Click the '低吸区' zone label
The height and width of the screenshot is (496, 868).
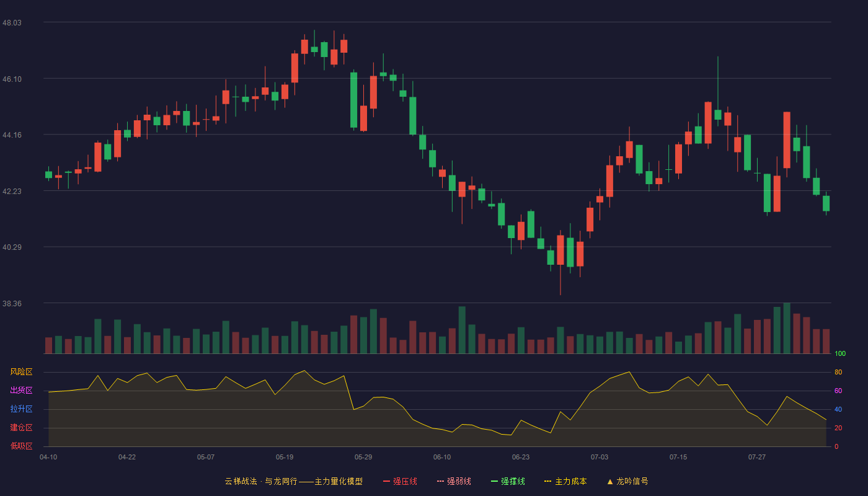pos(21,446)
